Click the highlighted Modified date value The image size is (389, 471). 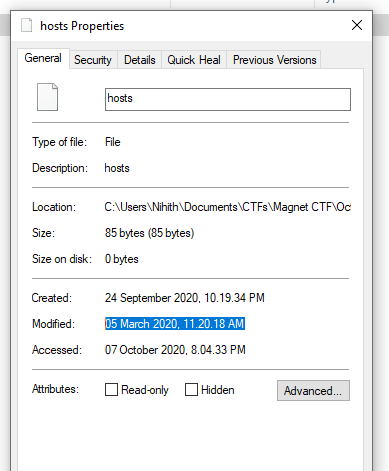pyautogui.click(x=175, y=324)
